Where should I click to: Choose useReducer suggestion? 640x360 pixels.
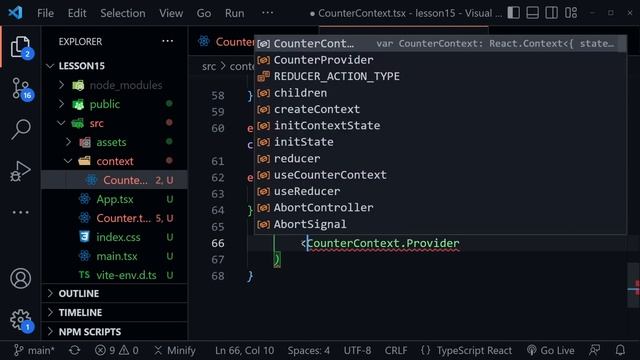click(x=440, y=191)
